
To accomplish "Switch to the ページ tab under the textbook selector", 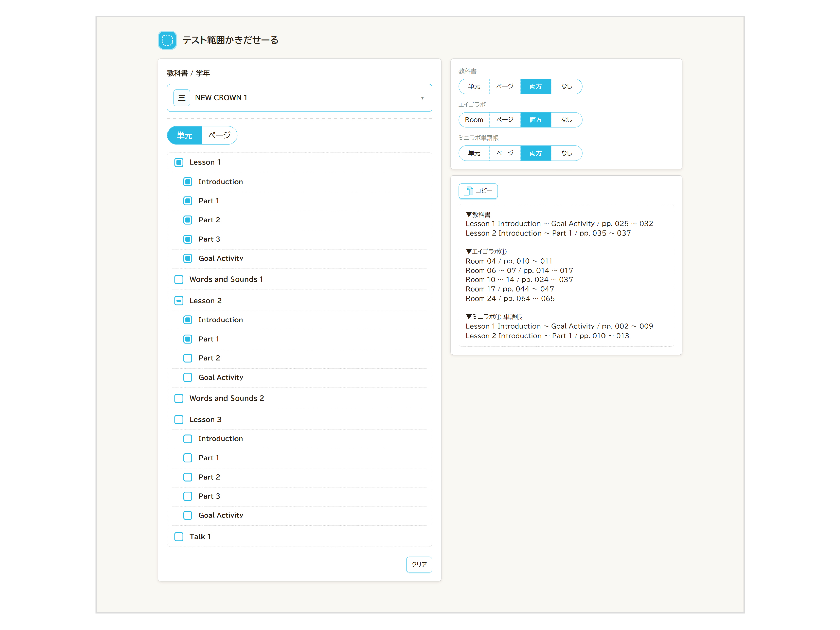I will [x=219, y=135].
